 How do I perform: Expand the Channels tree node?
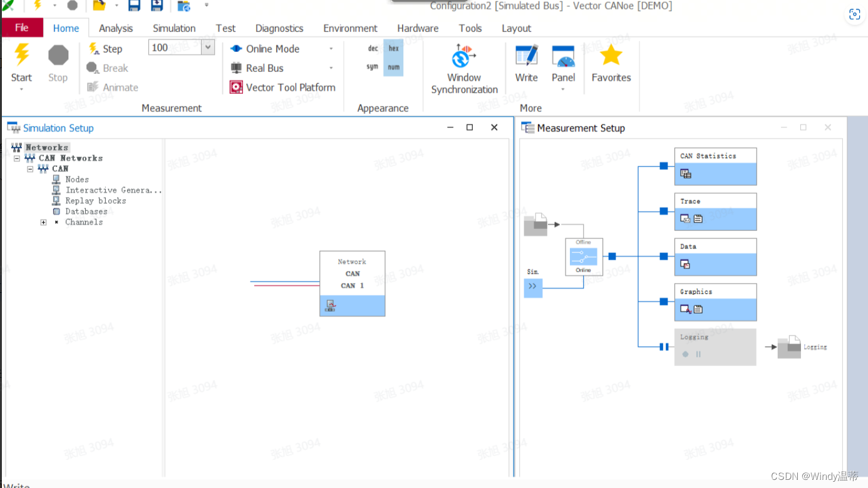pos(43,222)
